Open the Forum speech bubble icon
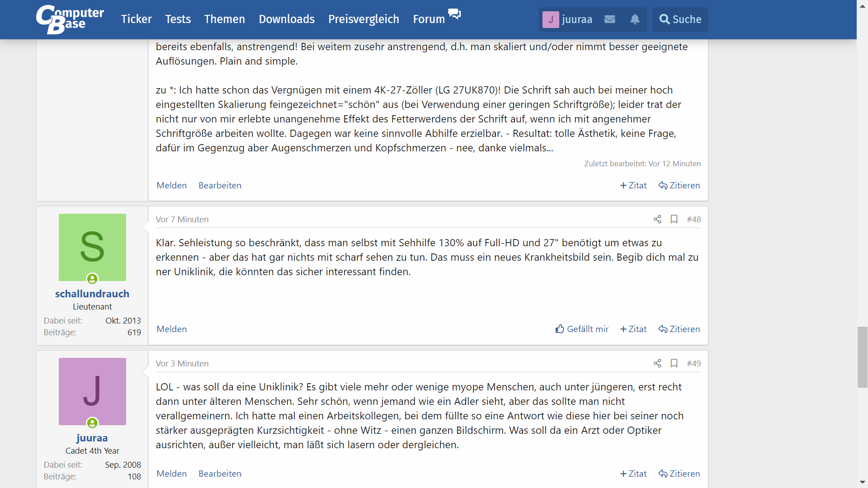Viewport: 868px width, 488px height. tap(454, 14)
